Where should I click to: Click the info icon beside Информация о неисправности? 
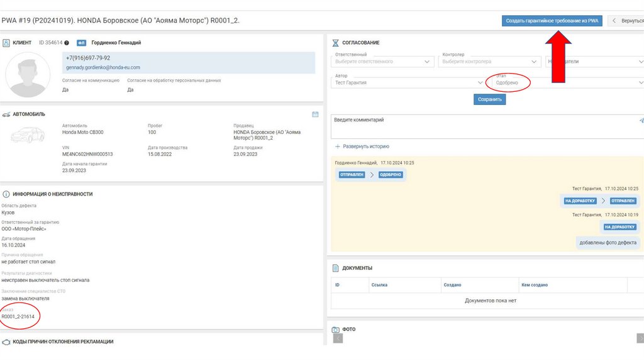(x=6, y=194)
